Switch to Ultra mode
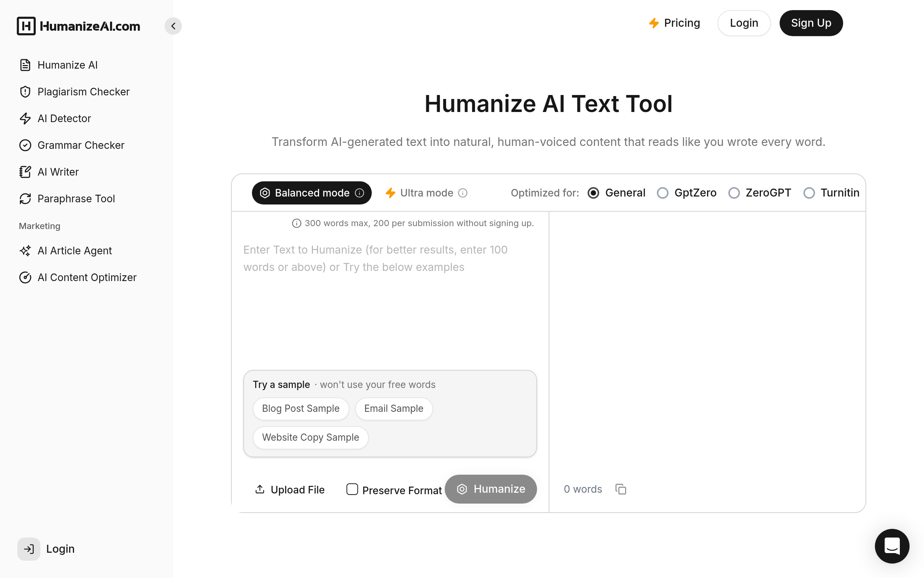 [x=426, y=193]
